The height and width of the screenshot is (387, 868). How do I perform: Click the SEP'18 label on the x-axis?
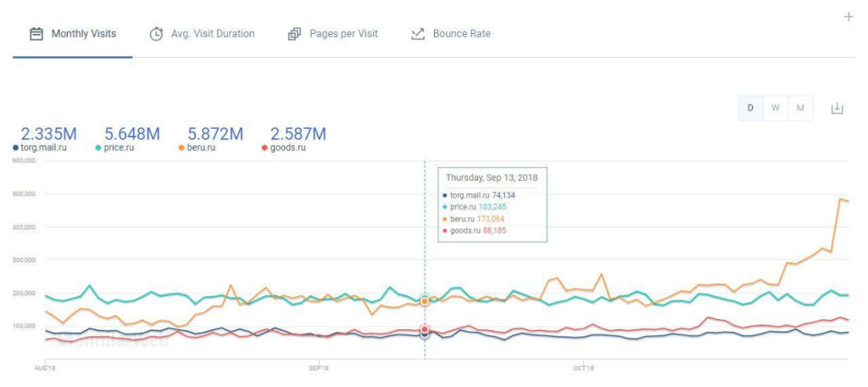tap(318, 368)
